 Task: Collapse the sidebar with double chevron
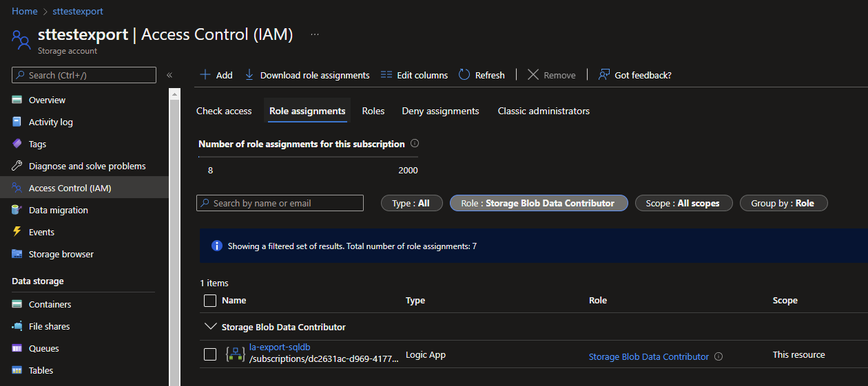tap(169, 75)
